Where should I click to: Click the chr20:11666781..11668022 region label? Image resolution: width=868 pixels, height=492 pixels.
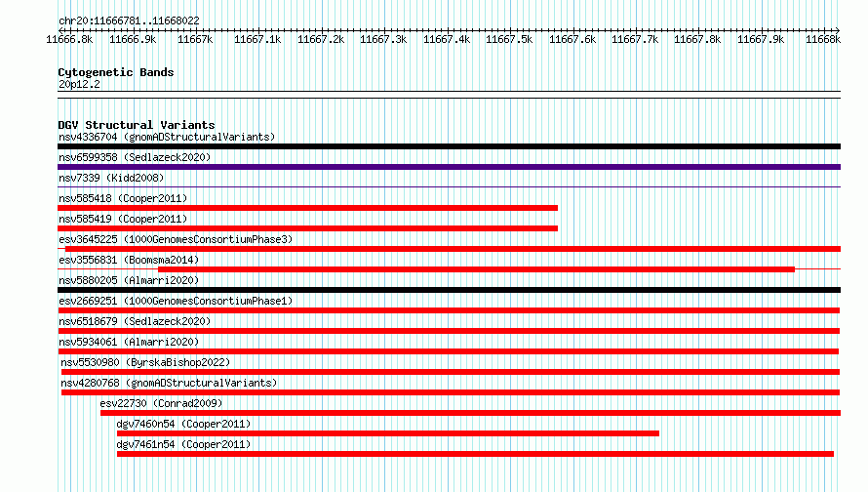tap(129, 20)
